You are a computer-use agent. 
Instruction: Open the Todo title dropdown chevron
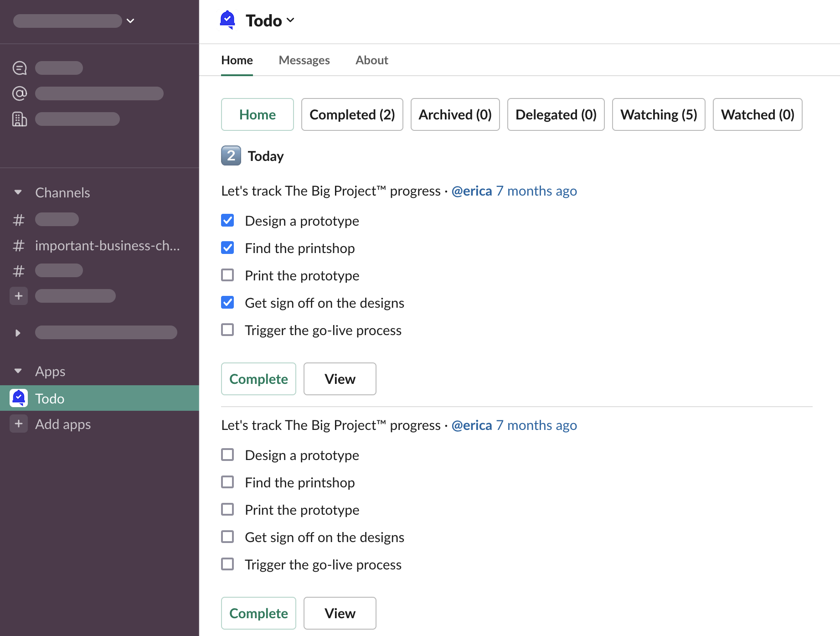point(290,21)
